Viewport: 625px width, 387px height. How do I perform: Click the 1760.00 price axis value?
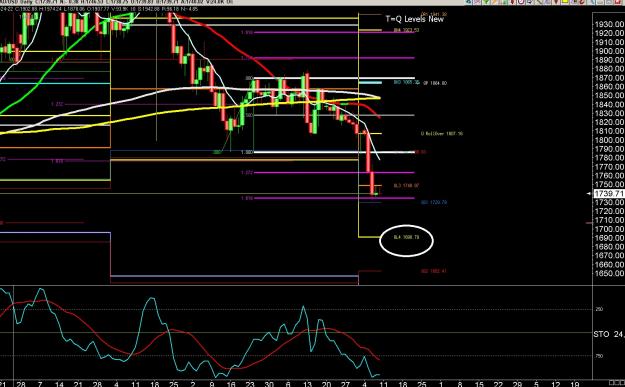tap(609, 176)
